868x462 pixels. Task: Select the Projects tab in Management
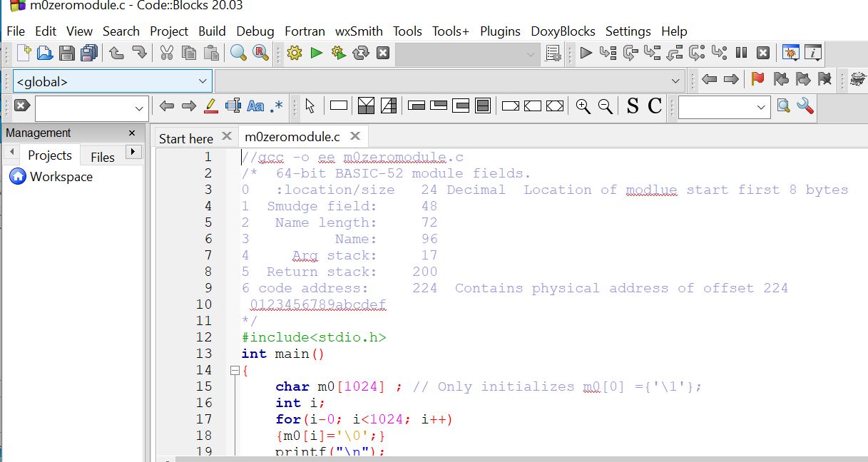[50, 155]
